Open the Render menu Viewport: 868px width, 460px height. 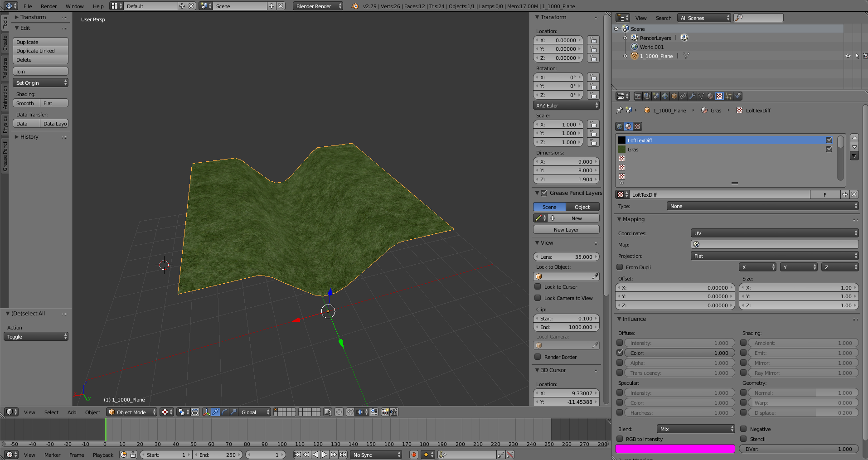click(x=48, y=6)
